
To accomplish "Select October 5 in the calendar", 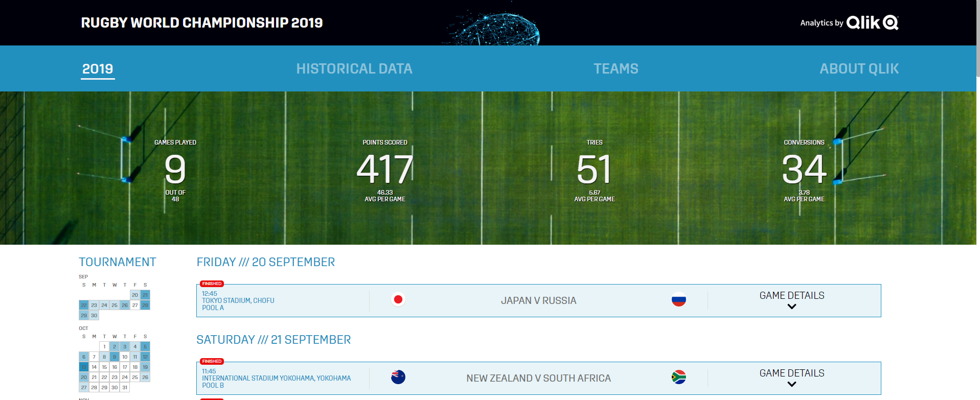I will coord(145,346).
